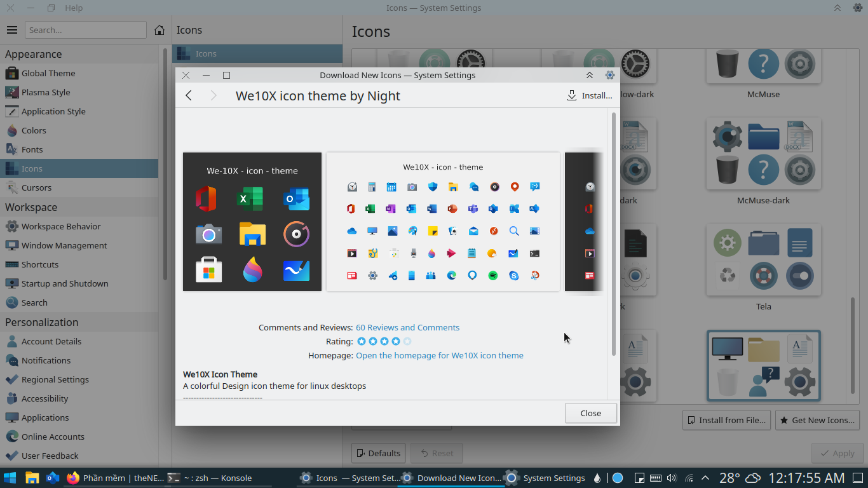
Task: Open Startup and Shutdown settings
Action: (x=79, y=283)
